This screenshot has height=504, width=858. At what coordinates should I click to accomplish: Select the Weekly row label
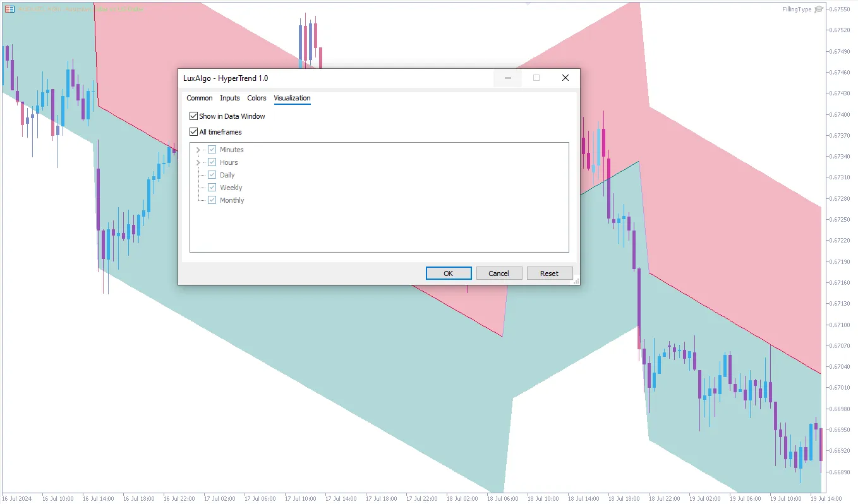pos(231,188)
